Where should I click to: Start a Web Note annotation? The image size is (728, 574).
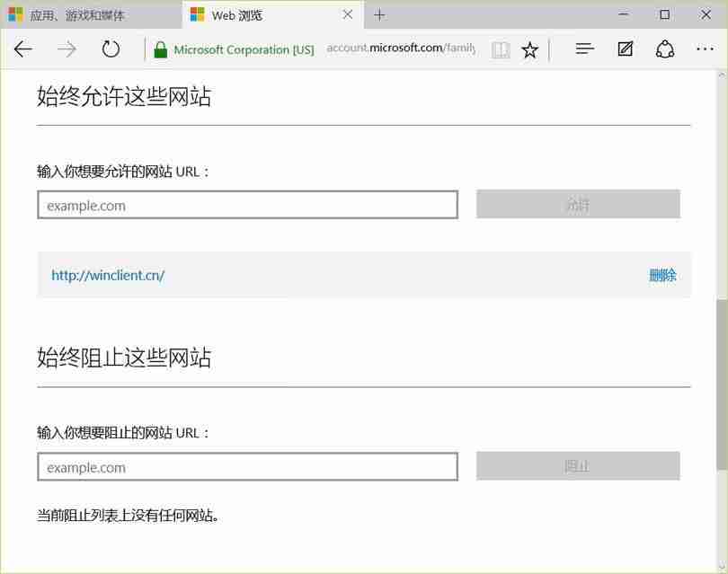pos(625,49)
